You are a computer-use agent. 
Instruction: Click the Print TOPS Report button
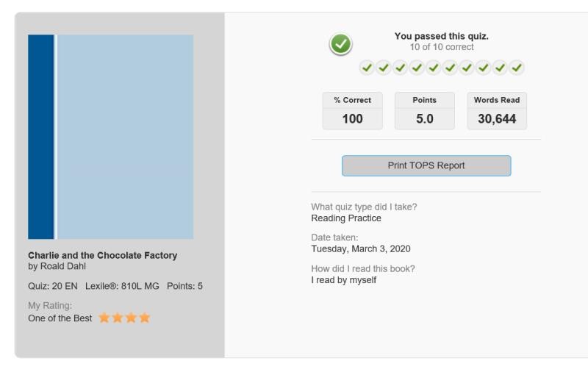click(x=426, y=165)
